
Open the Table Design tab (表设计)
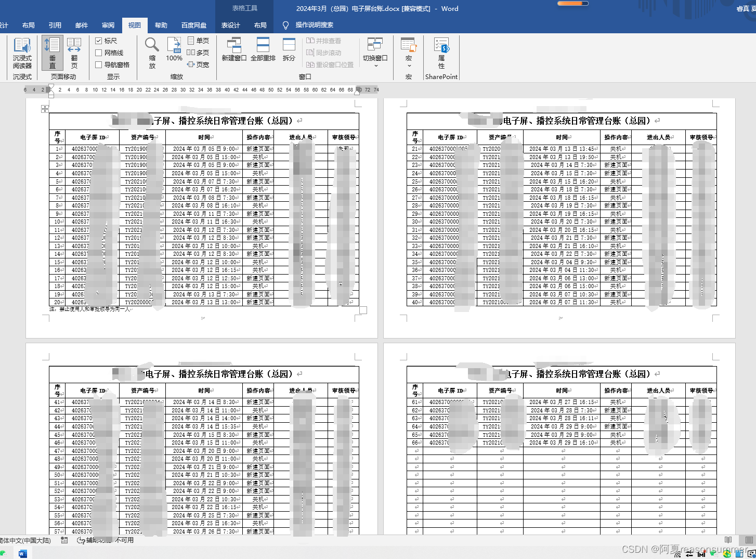(231, 25)
